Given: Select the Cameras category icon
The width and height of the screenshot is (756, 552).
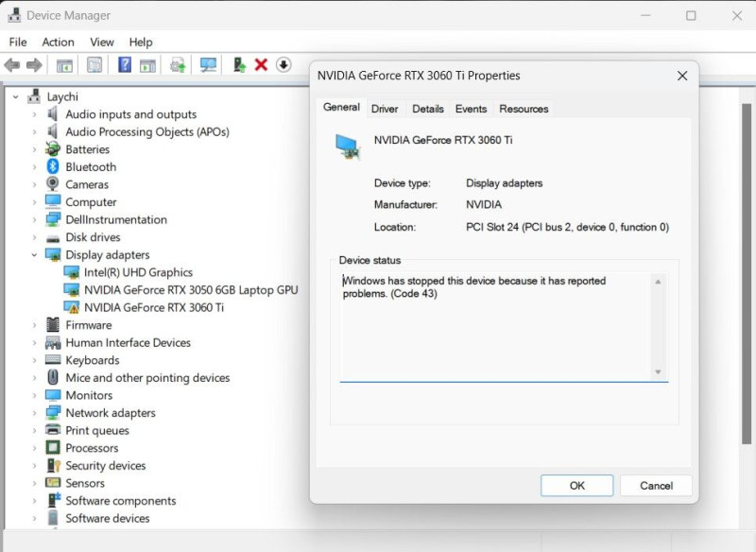Looking at the screenshot, I should [53, 184].
